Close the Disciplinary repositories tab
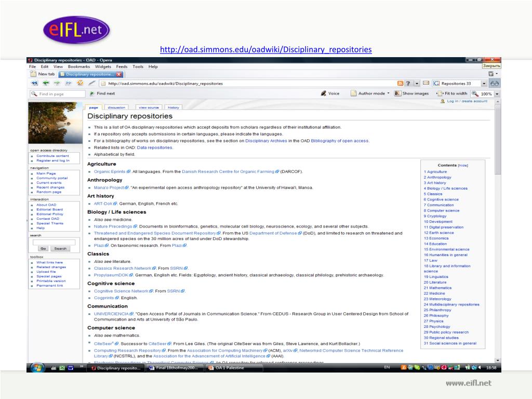The image size is (532, 399). pyautogui.click(x=119, y=74)
